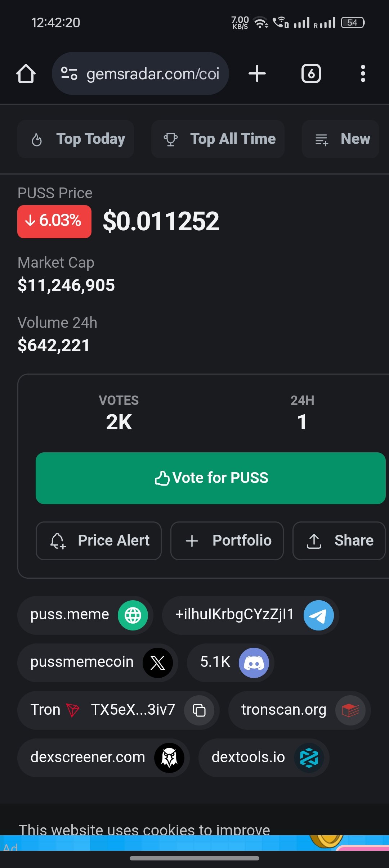Open the New coins tab
Image resolution: width=389 pixels, height=868 pixels.
coord(340,139)
